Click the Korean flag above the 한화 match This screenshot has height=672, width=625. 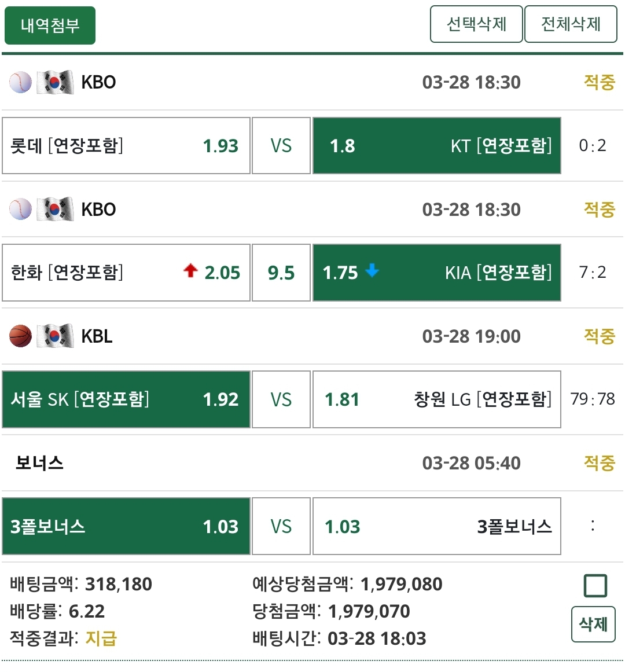tap(55, 209)
